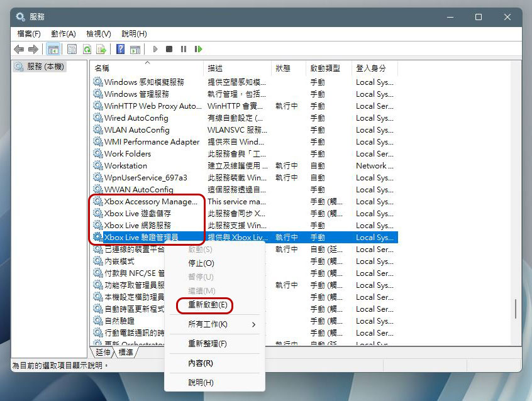The image size is (532, 401).
Task: Click the Forward arrow toolbar icon
Action: click(33, 49)
